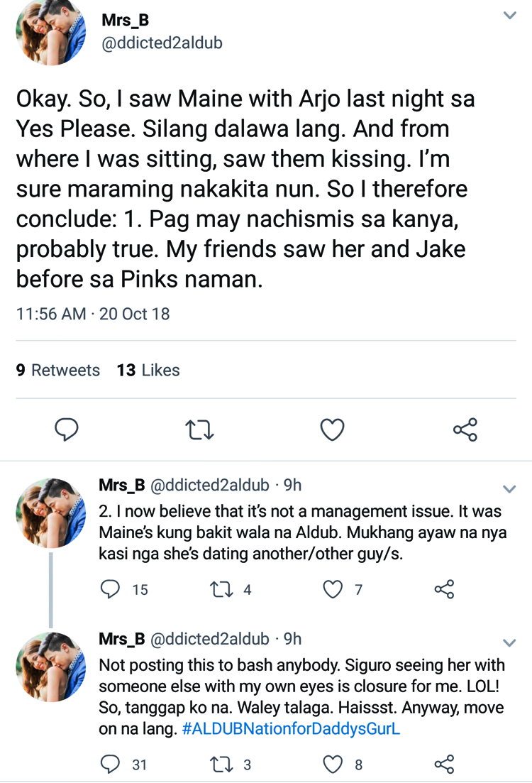Retweet the main tweet about Maine
Screen dimensions: 532x783
199,429
